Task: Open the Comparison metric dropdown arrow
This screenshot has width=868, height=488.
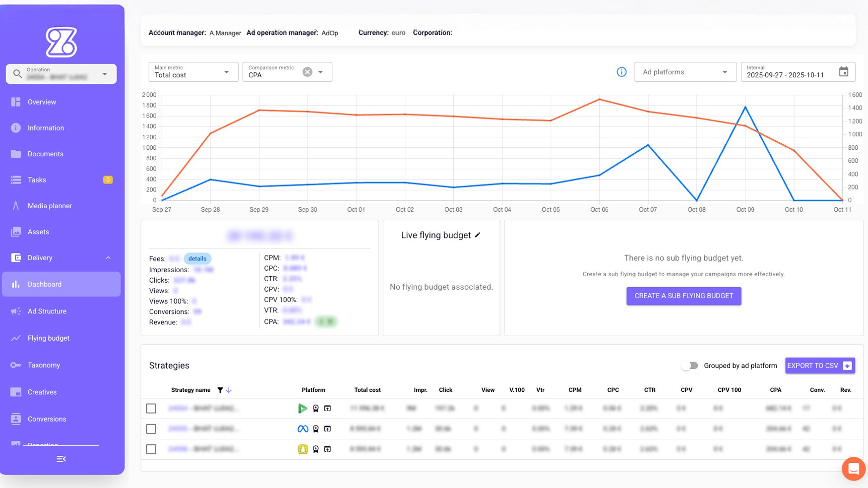Action: [x=321, y=72]
